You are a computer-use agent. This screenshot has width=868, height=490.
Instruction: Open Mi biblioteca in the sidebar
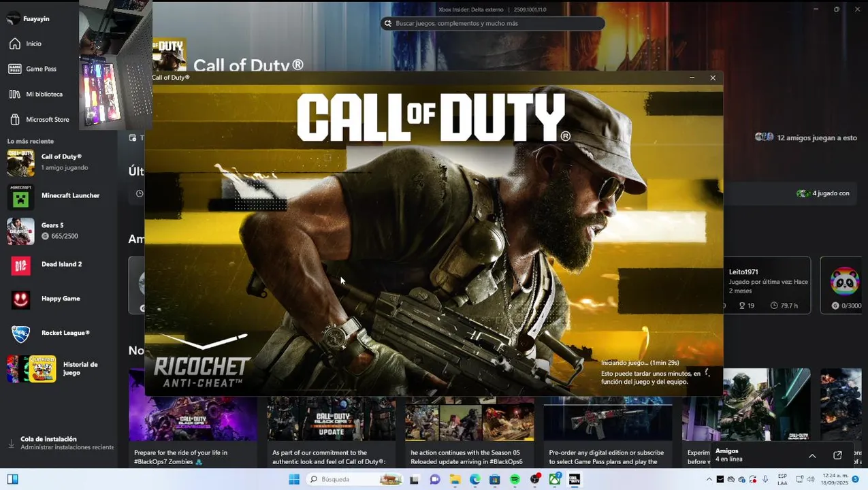[x=37, y=94]
